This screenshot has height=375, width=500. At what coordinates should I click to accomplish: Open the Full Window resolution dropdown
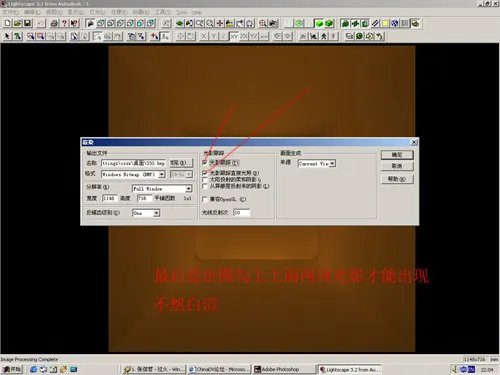(188, 189)
